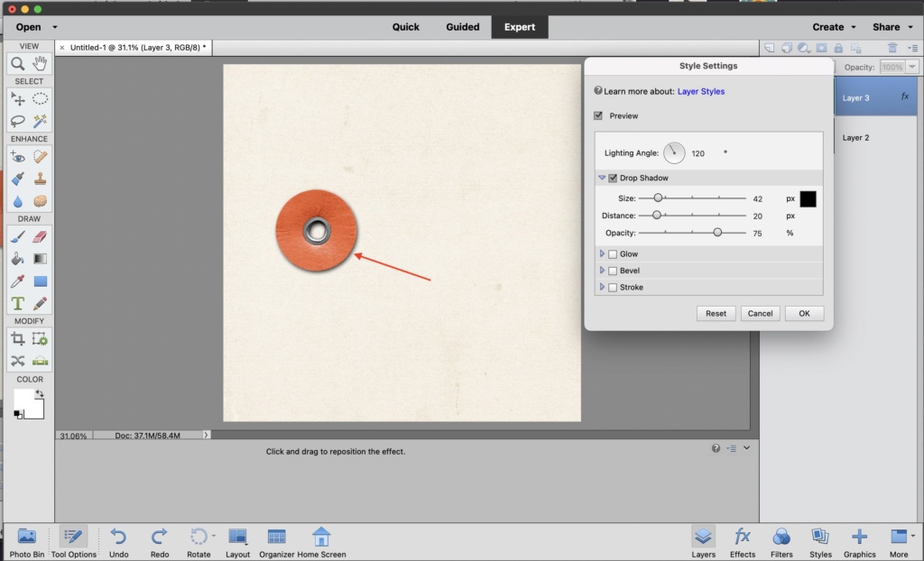Screen dimensions: 924x561
Task: Lock all pixels of the layer
Action: point(838,48)
